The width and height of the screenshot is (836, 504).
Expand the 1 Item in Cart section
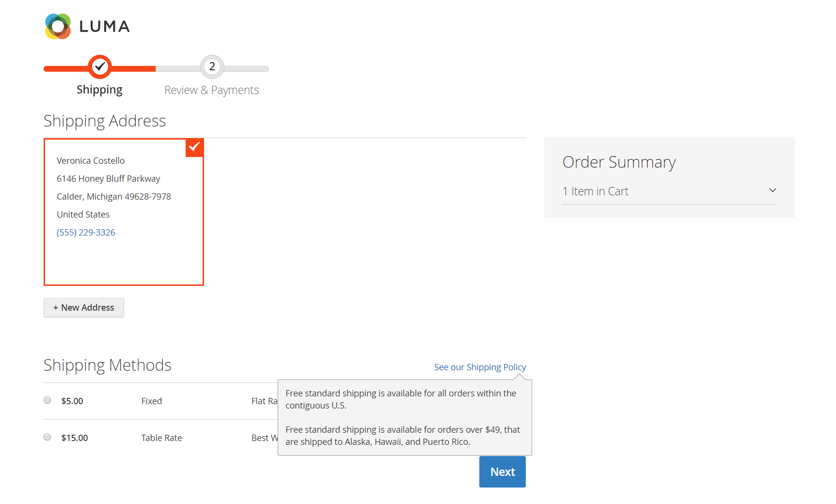coord(669,191)
